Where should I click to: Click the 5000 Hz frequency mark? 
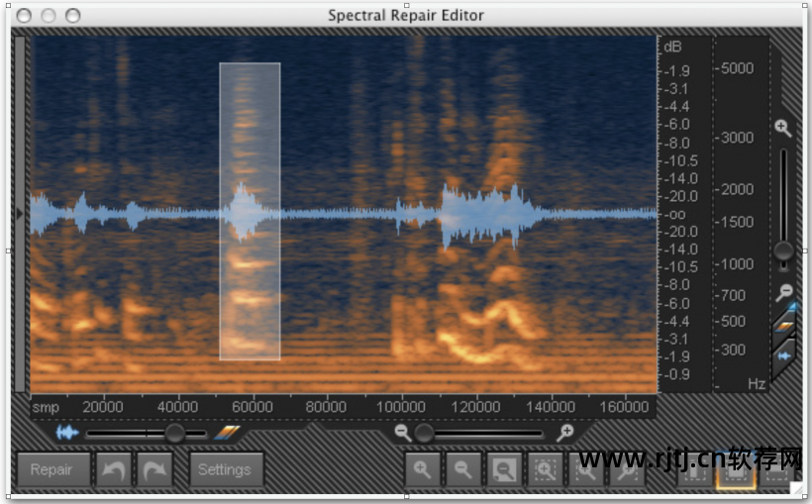click(737, 68)
